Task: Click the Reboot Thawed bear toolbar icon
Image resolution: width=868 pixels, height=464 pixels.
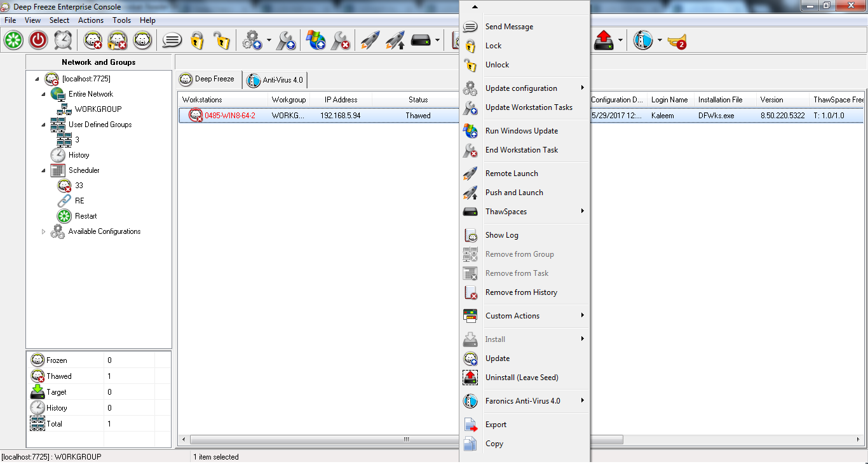Action: tap(93, 41)
